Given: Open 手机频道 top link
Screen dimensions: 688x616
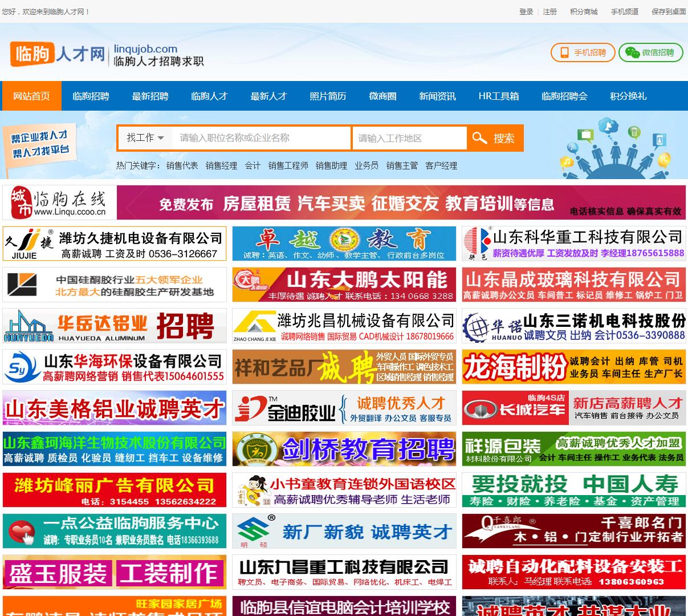Looking at the screenshot, I should point(625,11).
